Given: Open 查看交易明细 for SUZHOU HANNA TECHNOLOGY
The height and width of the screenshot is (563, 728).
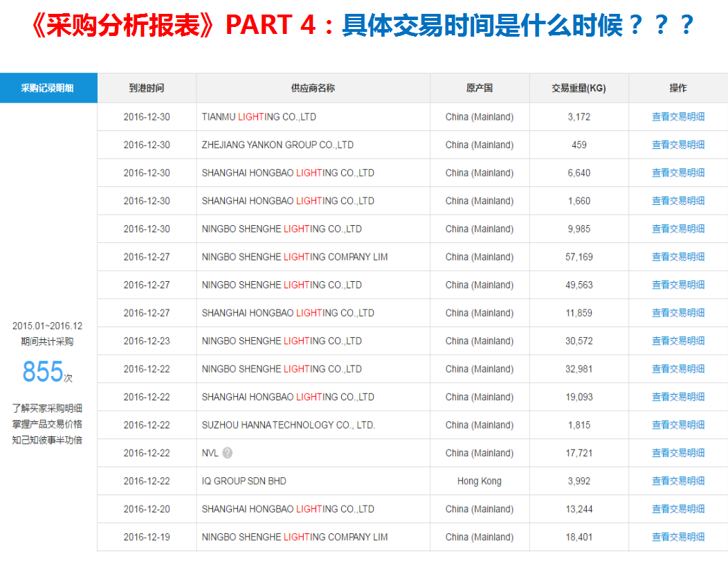Looking at the screenshot, I should pyautogui.click(x=677, y=425).
